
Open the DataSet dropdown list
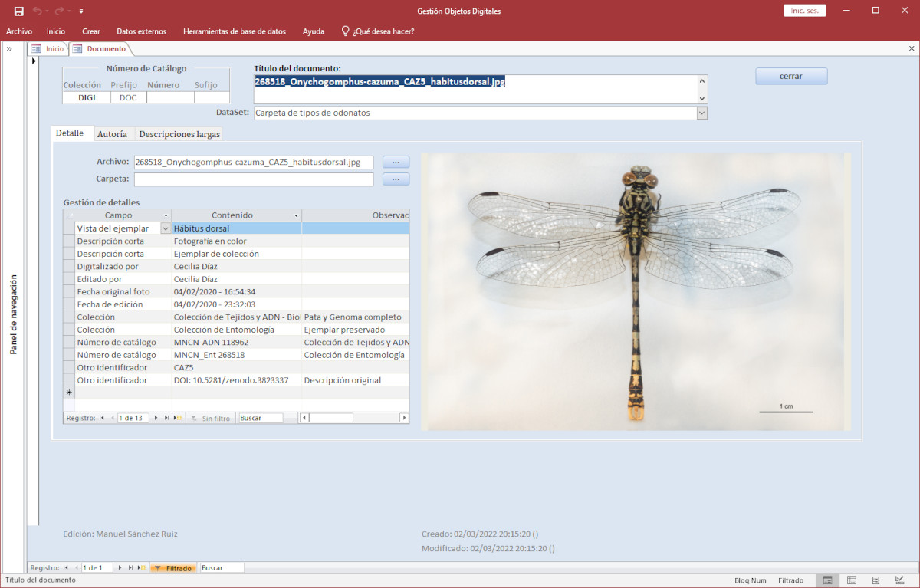(701, 113)
